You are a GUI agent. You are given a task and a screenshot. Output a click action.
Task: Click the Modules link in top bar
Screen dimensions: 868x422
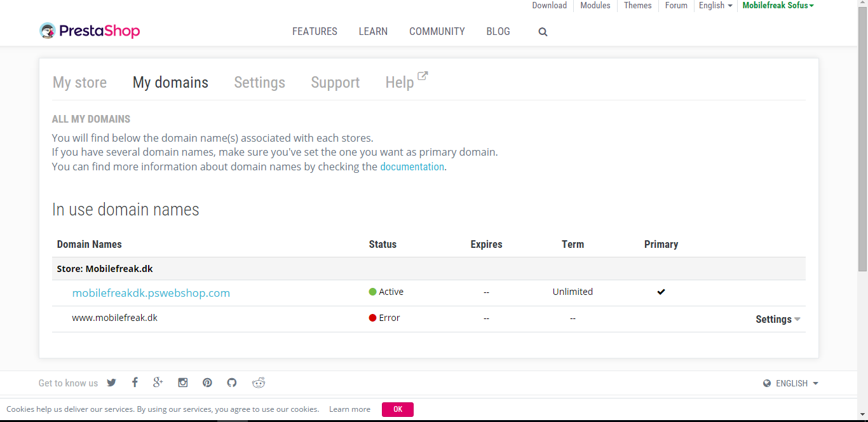tap(595, 6)
